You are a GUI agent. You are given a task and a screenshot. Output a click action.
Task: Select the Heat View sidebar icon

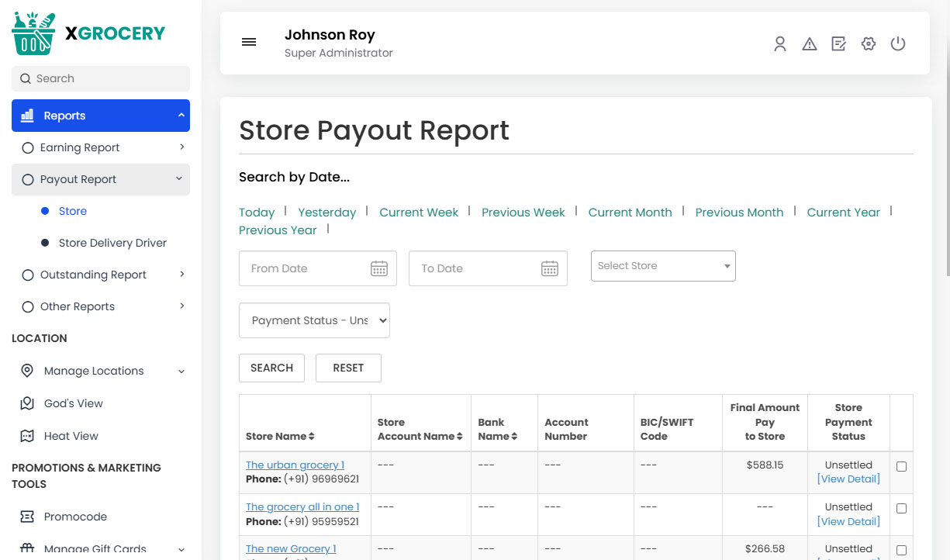point(27,435)
